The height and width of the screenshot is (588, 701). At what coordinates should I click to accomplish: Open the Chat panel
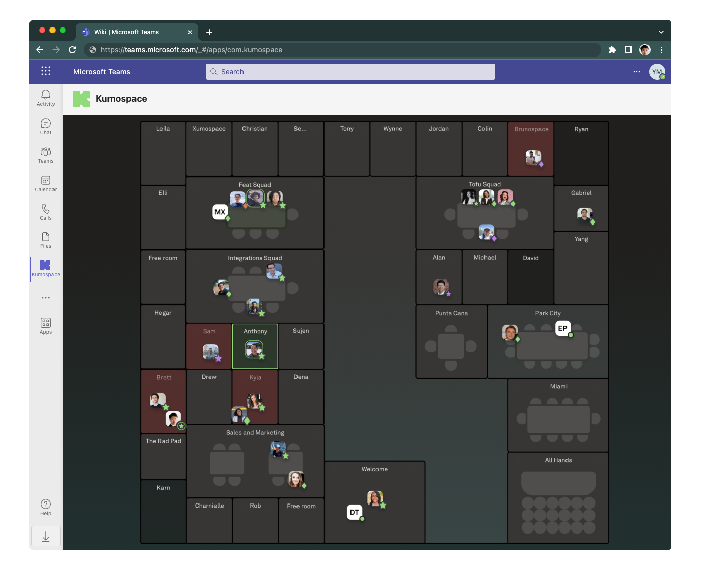pyautogui.click(x=45, y=126)
